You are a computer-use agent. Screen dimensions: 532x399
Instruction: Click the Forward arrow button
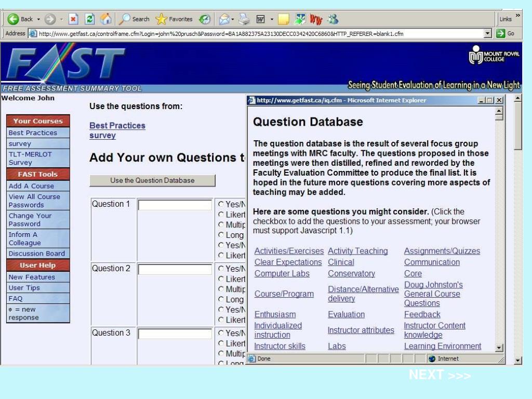50,19
